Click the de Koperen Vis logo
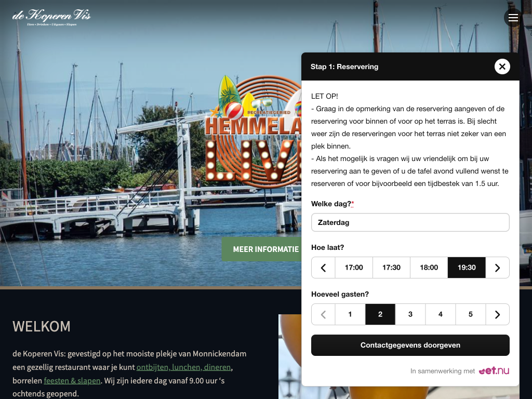Viewport: 532px width, 399px height. pyautogui.click(x=51, y=17)
